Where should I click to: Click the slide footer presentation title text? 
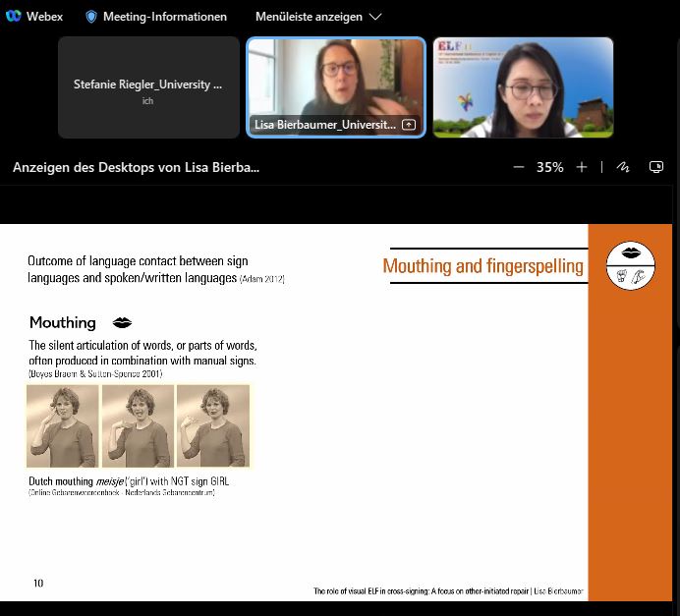point(448,590)
